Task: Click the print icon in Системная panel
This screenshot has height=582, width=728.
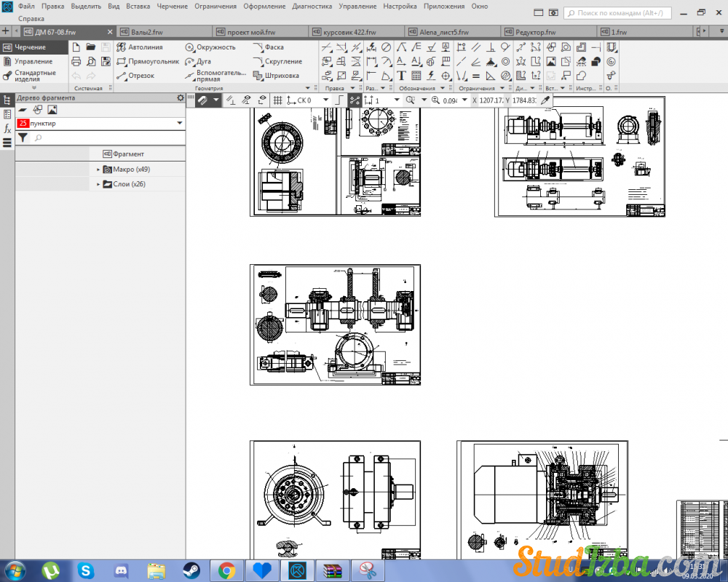Action: click(76, 62)
